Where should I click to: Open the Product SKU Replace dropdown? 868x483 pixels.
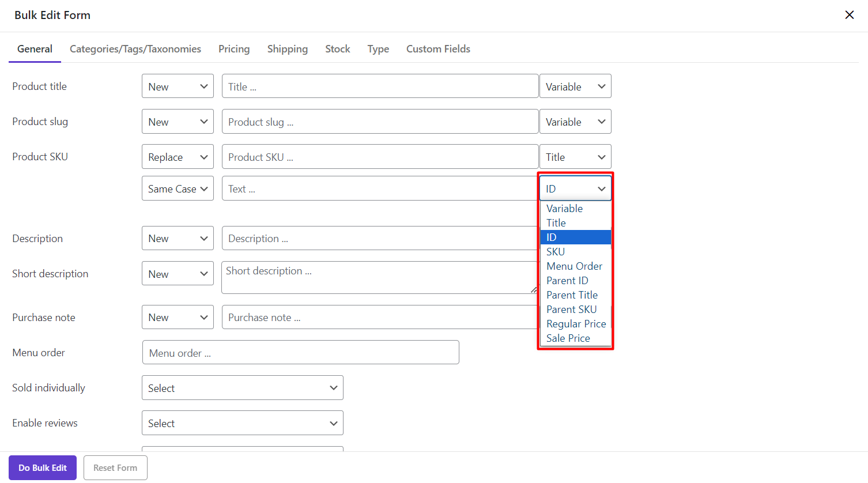point(178,157)
